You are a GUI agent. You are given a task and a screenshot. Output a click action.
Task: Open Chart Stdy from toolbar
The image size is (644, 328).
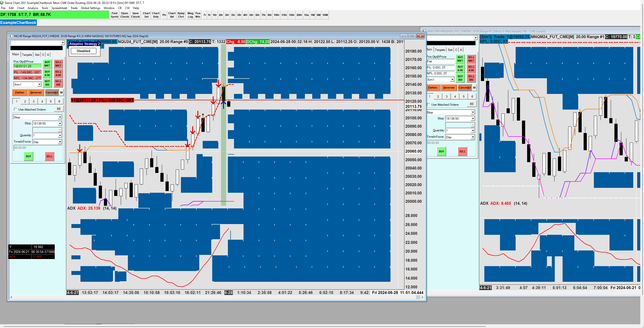point(155,15)
